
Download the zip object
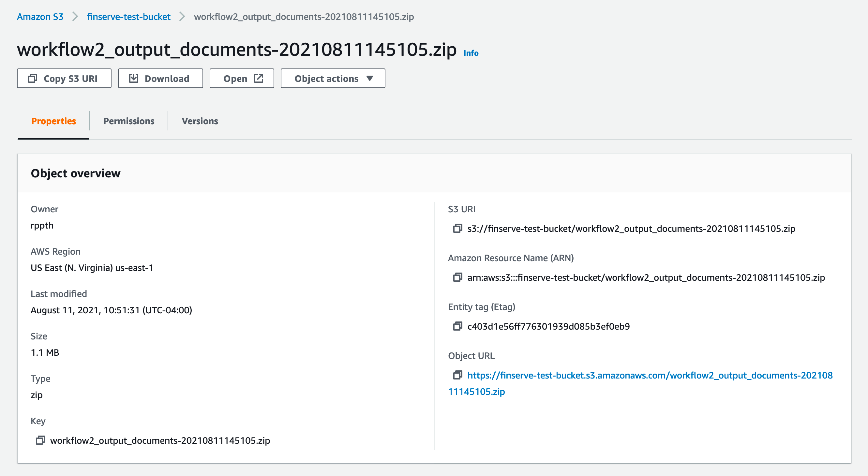pos(160,79)
